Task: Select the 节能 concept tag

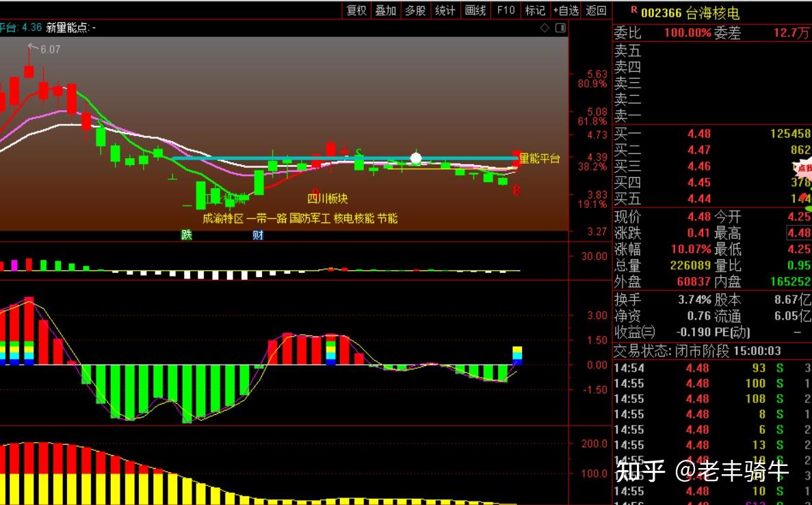Action: [x=387, y=218]
